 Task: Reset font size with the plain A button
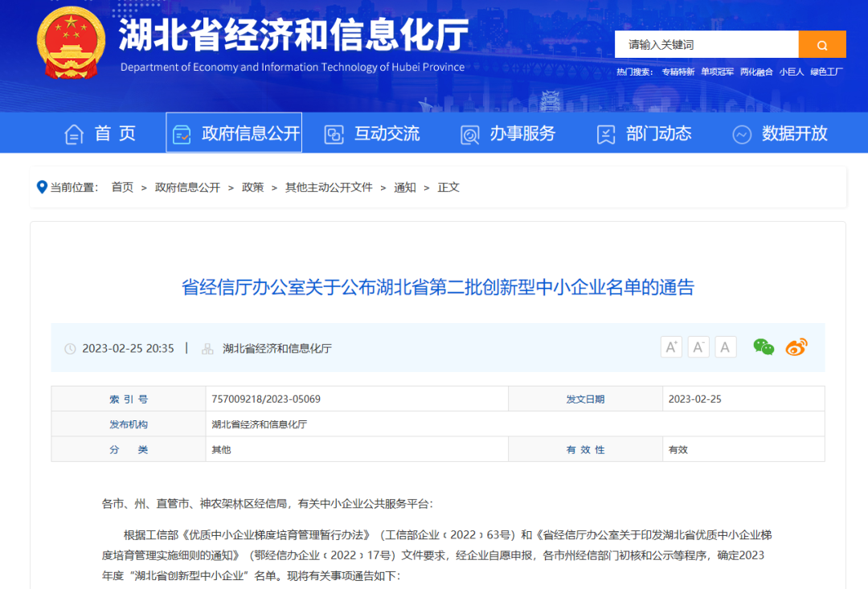pyautogui.click(x=725, y=347)
